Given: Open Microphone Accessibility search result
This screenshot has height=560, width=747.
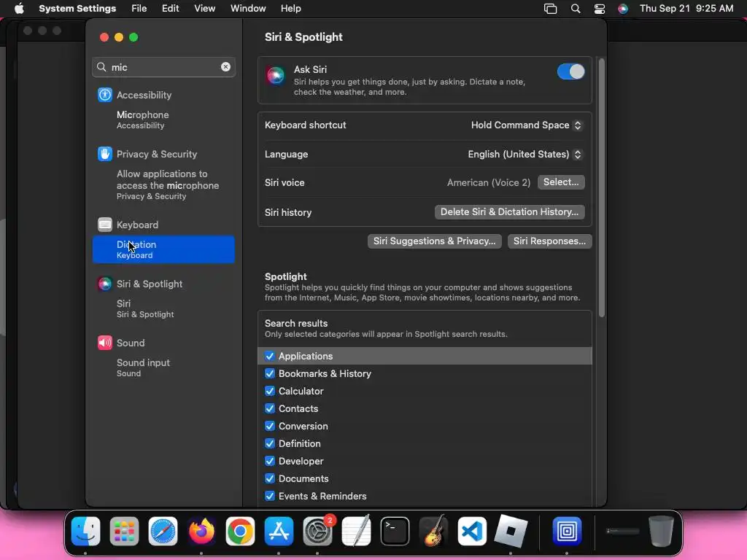Looking at the screenshot, I should [x=163, y=120].
